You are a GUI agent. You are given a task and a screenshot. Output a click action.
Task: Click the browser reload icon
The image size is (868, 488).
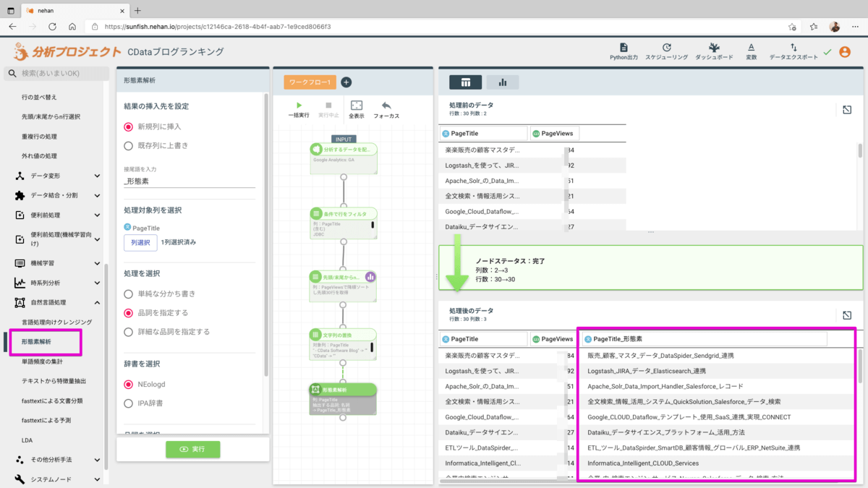(52, 26)
